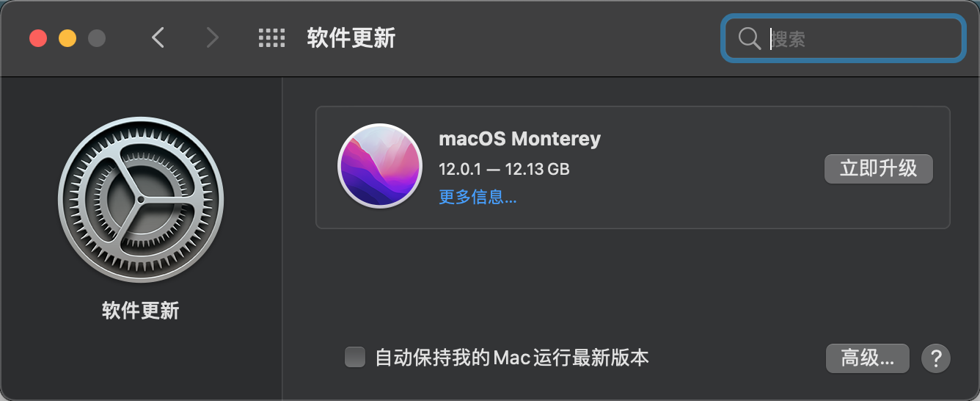980x401 pixels.
Task: Click the 自动保持我的 Mac 运行最新版本 label text
Action: point(512,358)
